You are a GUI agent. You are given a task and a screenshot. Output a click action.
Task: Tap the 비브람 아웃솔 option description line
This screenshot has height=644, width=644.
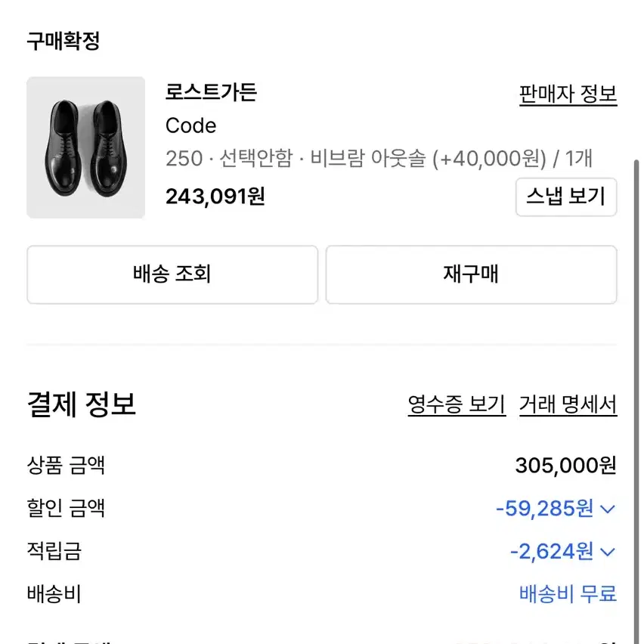[379, 159]
